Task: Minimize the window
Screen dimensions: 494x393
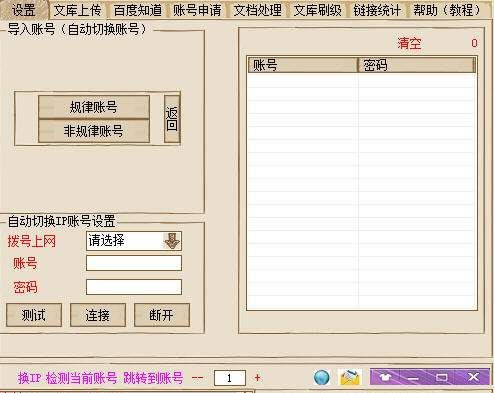Action: tap(413, 378)
